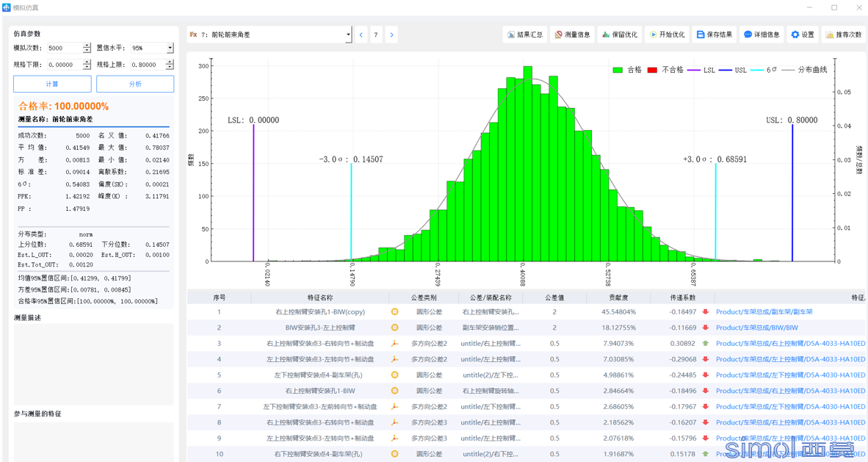The width and height of the screenshot is (868, 462).
Task: Select cell 18.12755% in row 2
Action: [618, 328]
